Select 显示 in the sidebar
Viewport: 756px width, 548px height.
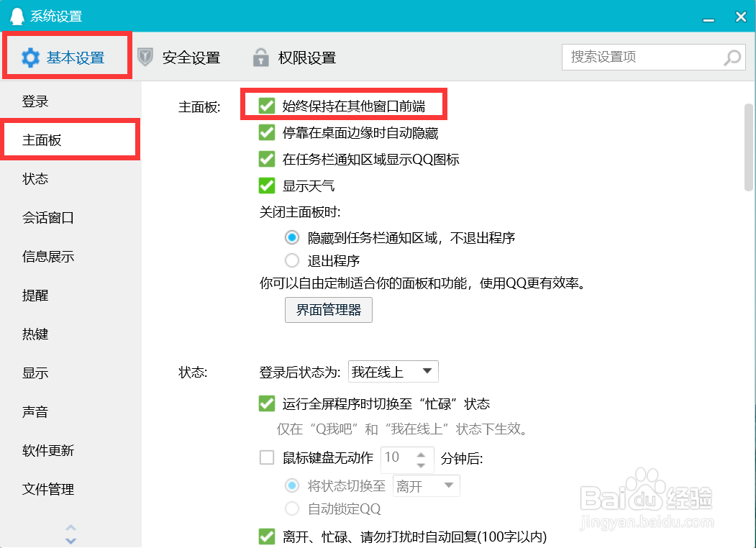coord(71,373)
